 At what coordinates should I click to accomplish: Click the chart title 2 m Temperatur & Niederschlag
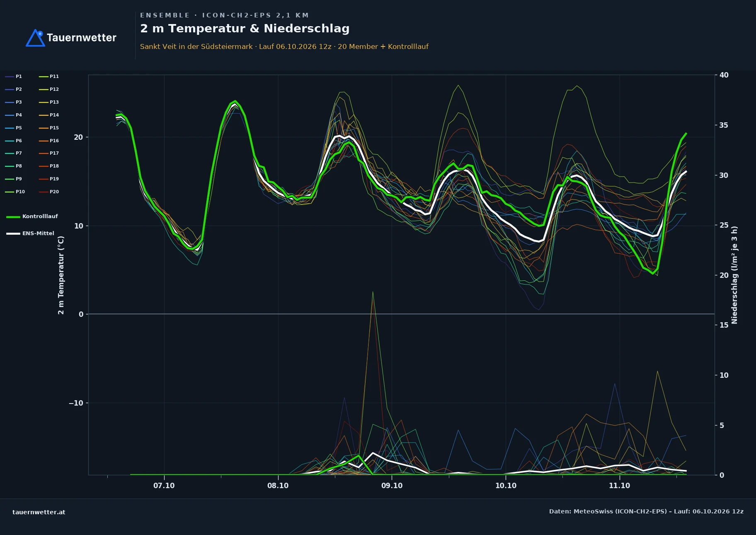pos(245,29)
